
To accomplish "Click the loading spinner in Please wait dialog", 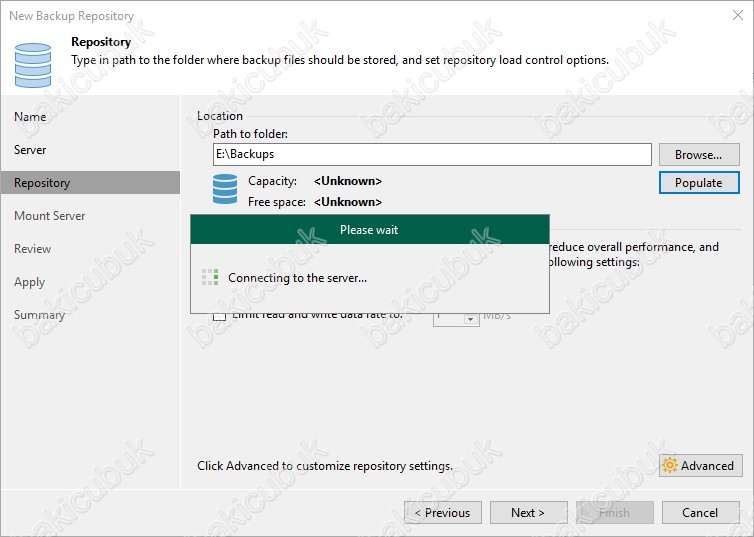I will coord(209,278).
